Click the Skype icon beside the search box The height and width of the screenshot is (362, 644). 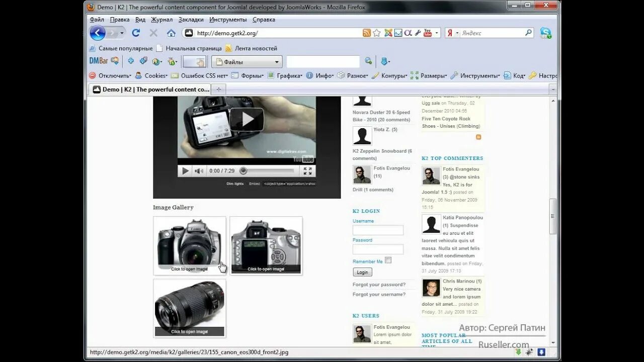(x=546, y=33)
